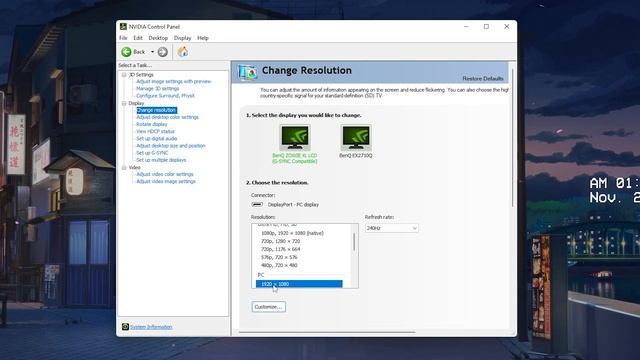Open Adjust image settings with preview
Image resolution: width=640 pixels, height=360 pixels.
coord(173,81)
